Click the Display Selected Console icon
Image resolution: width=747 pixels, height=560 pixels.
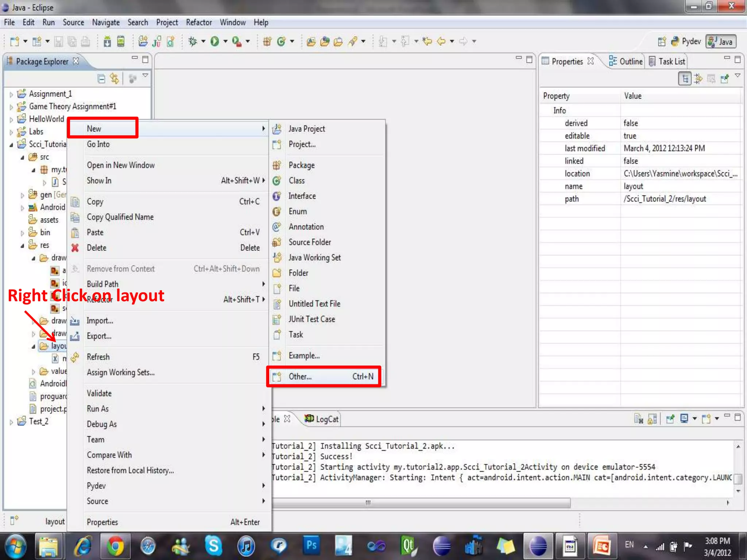684,419
